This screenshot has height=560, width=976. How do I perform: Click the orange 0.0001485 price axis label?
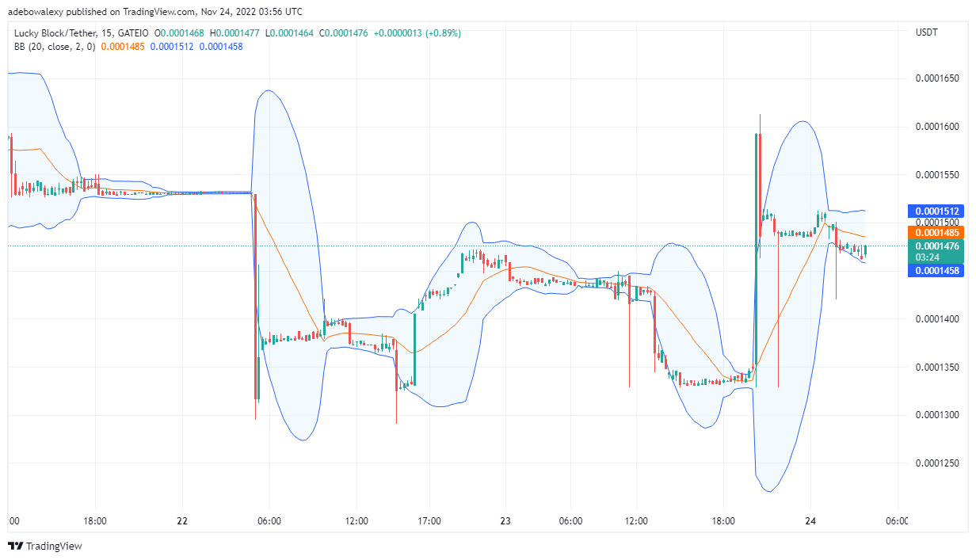937,233
